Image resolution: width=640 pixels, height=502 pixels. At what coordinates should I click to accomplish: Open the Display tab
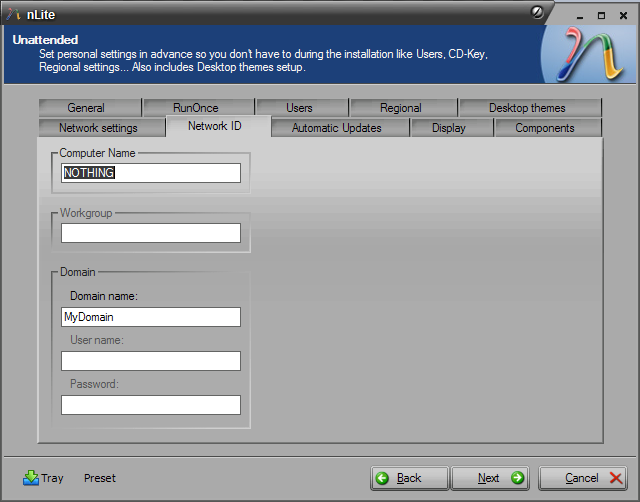[x=452, y=128]
